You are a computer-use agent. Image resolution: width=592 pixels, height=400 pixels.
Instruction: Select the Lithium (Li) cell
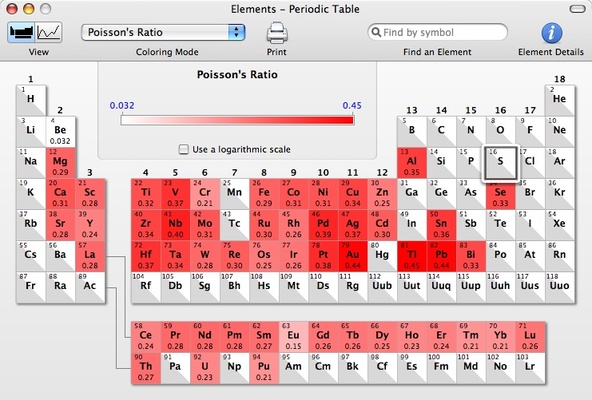click(x=31, y=132)
